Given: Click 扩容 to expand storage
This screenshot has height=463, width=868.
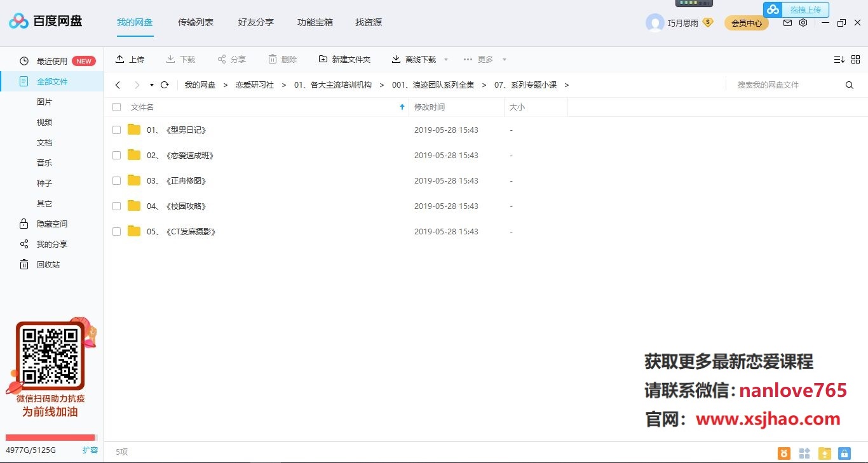Looking at the screenshot, I should coord(90,450).
